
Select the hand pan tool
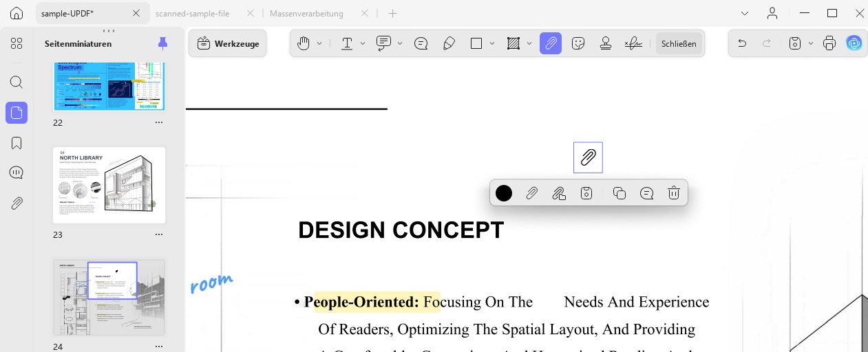(x=304, y=43)
